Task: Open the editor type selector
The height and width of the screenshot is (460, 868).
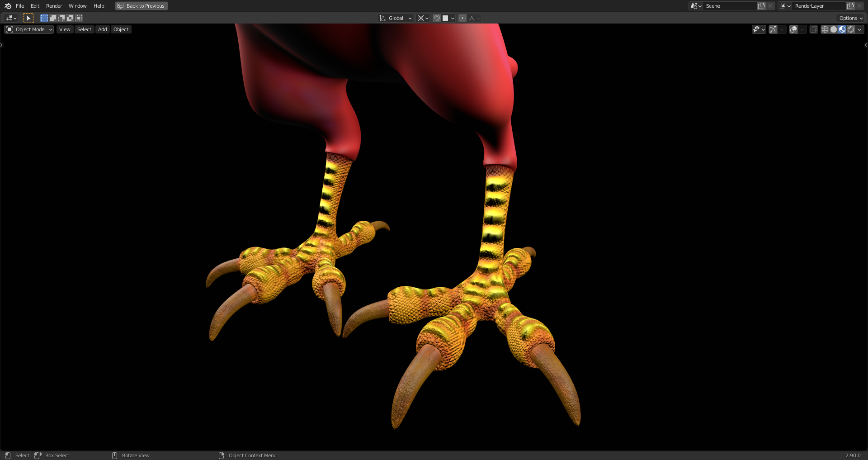Action: pyautogui.click(x=10, y=18)
